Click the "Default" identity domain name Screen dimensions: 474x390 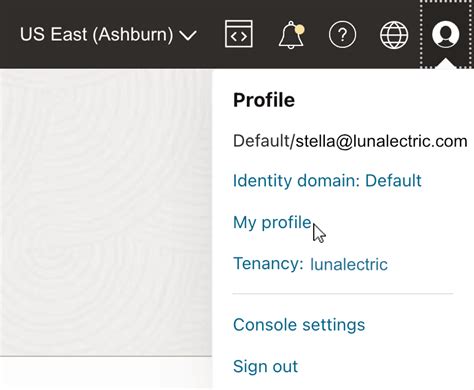coord(393,181)
